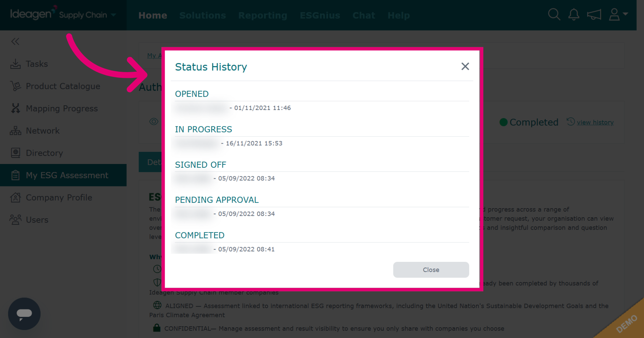Click the eye visibility icon behind dialog
This screenshot has height=338, width=644.
pos(154,121)
